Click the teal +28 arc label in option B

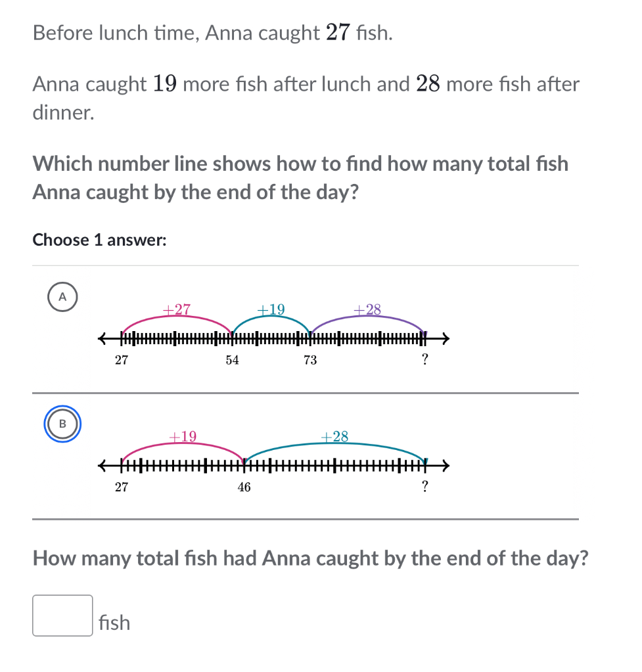[334, 437]
